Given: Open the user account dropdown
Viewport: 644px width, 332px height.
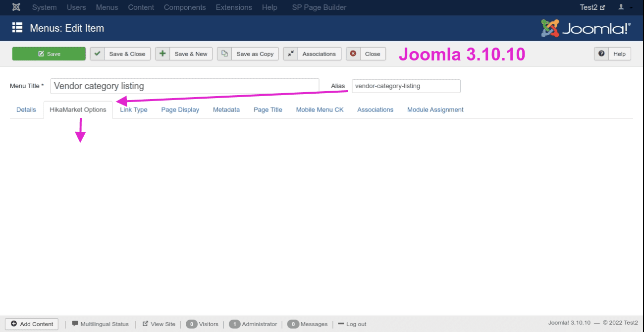Looking at the screenshot, I should [x=625, y=7].
